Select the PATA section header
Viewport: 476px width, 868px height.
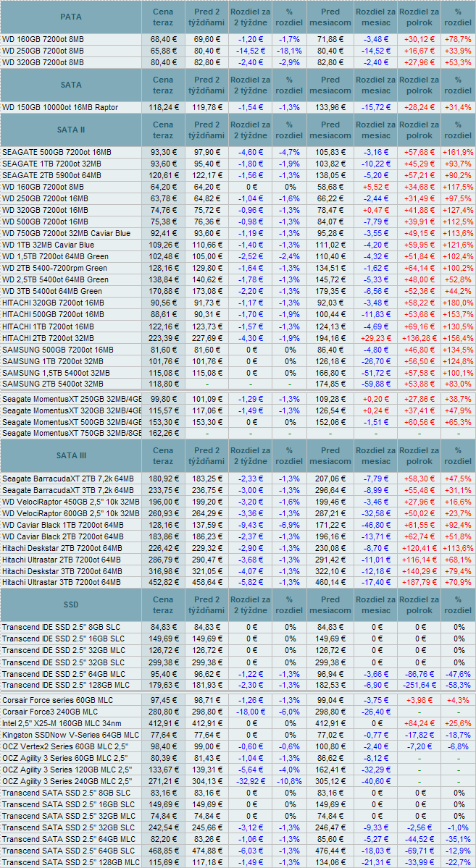[x=71, y=17]
